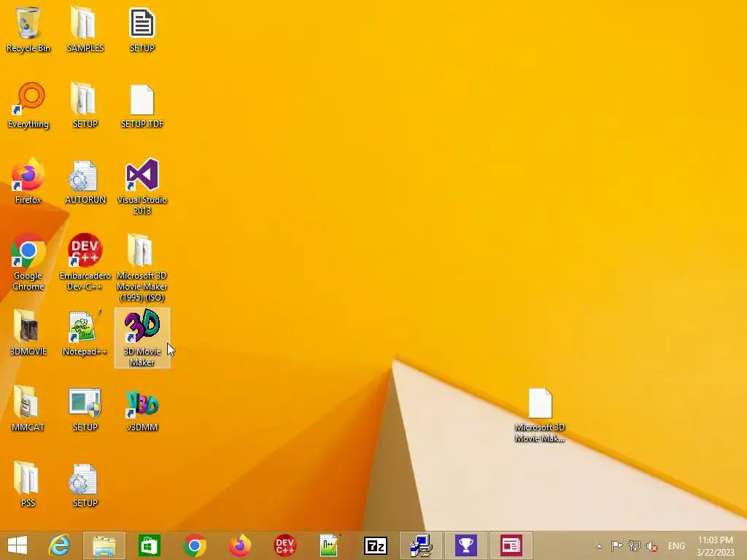The image size is (747, 560).
Task: Select the 3DMOVIE folder icon
Action: [x=28, y=332]
